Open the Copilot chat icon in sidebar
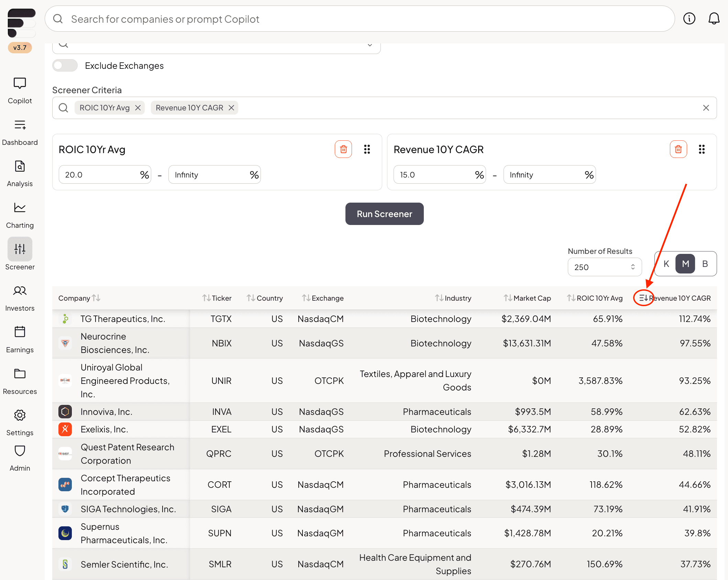 coord(20,83)
